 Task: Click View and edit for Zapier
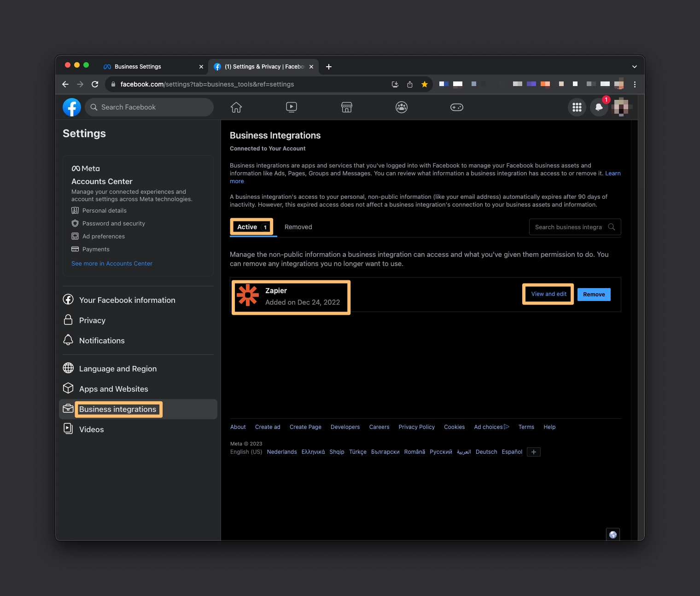click(549, 294)
